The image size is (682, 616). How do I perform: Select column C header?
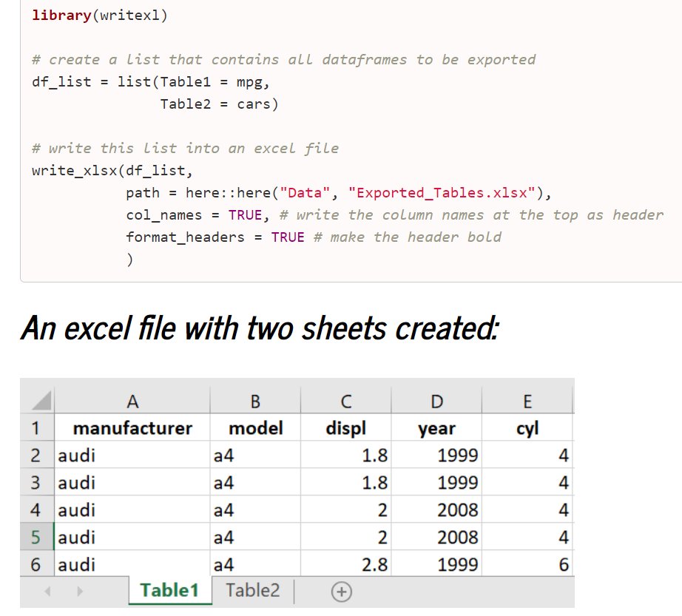(345, 401)
